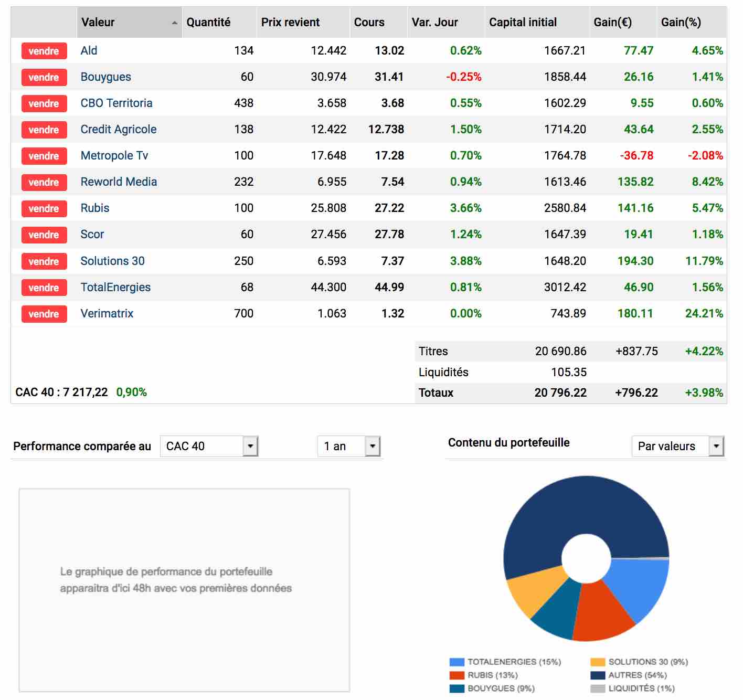Viewport: 743px width, 700px height.
Task: Open the Credit Agricole link
Action: tap(119, 129)
